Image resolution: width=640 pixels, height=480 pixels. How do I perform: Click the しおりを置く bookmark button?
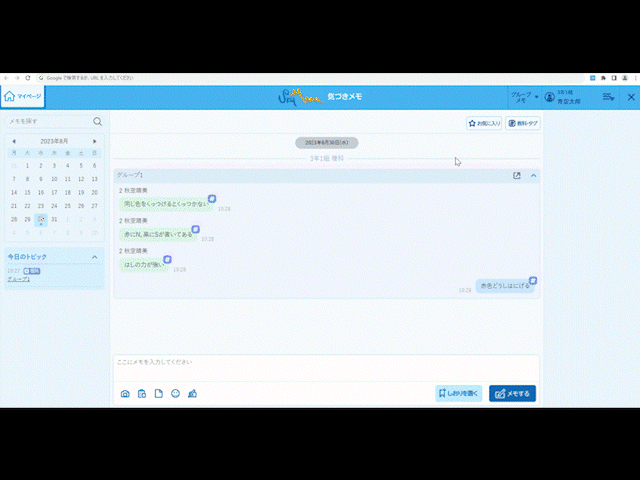pos(459,393)
